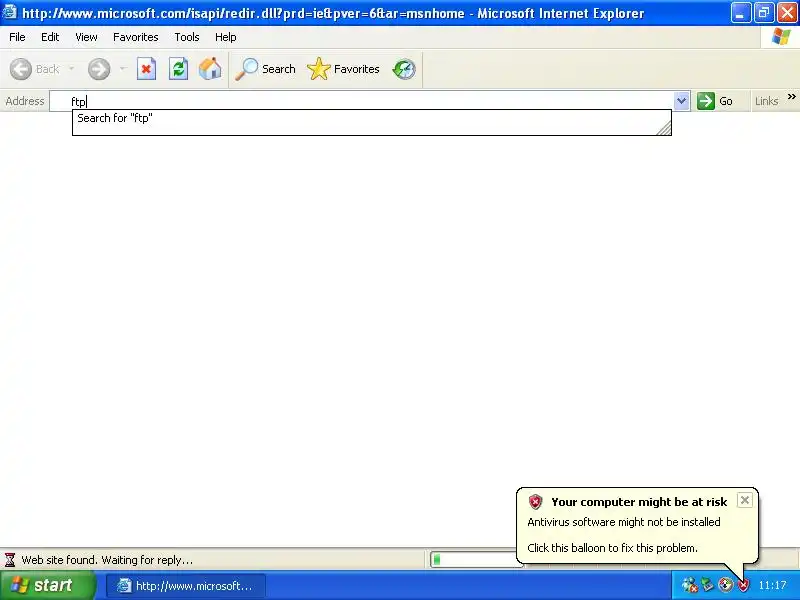Click the Windows flag logo throbber
Image resolution: width=800 pixels, height=600 pixels.
[x=781, y=37]
